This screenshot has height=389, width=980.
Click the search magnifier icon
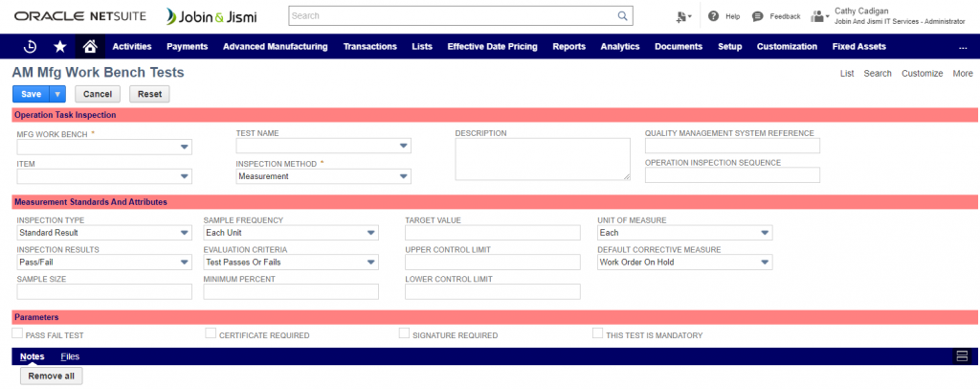[623, 16]
